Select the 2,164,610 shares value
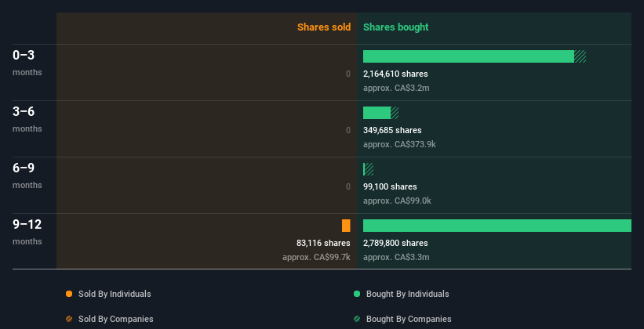This screenshot has height=329, width=644. click(395, 74)
